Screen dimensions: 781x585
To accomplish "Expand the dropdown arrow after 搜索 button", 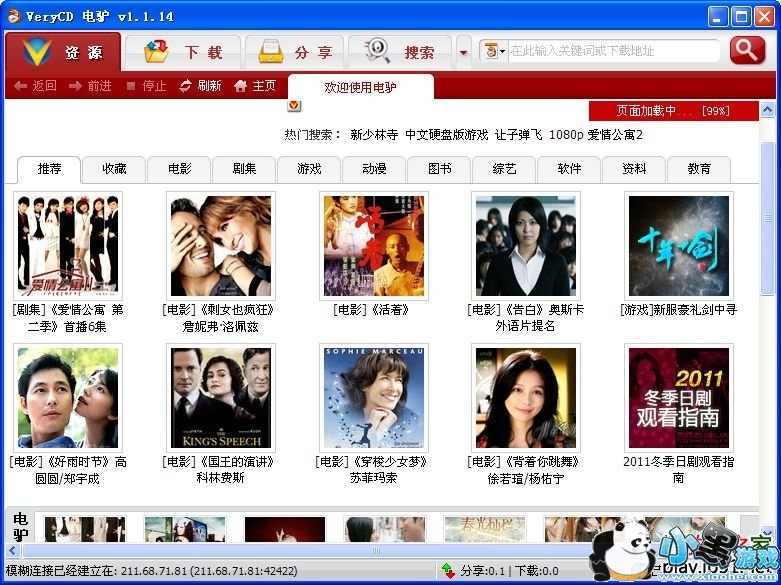I will pos(463,52).
